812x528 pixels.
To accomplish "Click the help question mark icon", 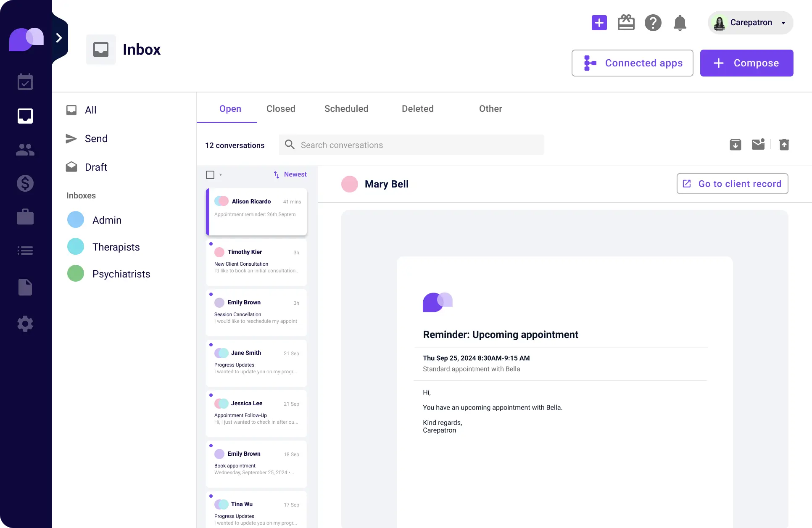I will 653,23.
